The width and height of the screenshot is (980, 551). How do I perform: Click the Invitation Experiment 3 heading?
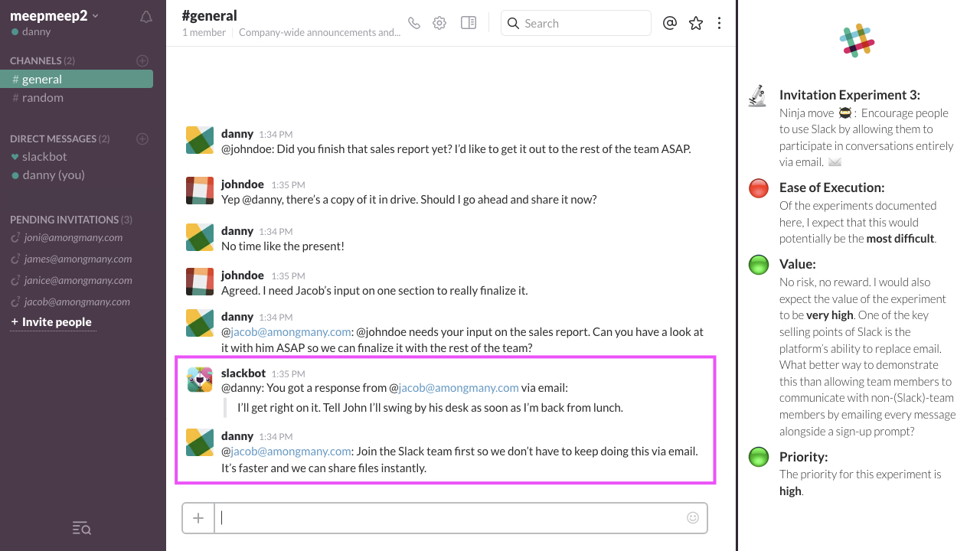850,95
